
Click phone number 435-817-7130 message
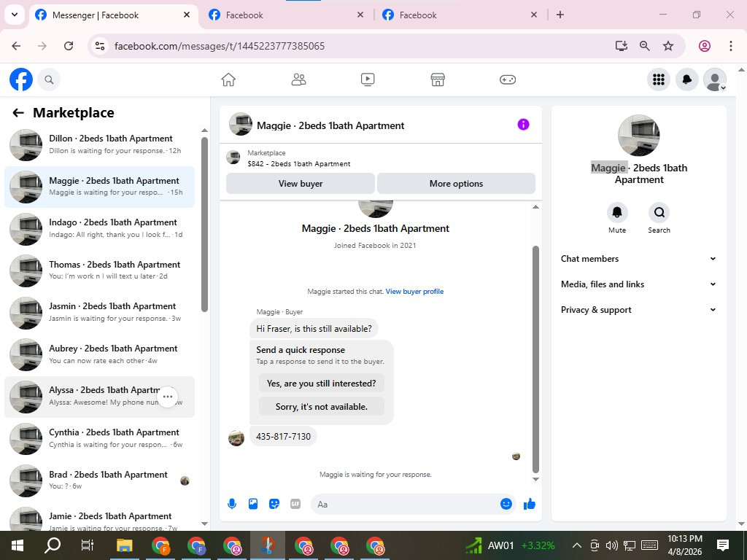[283, 436]
